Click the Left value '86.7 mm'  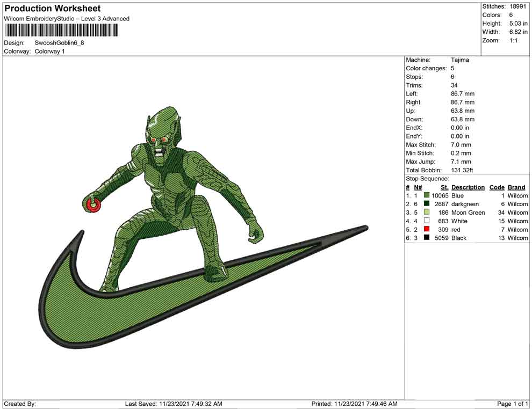[463, 94]
